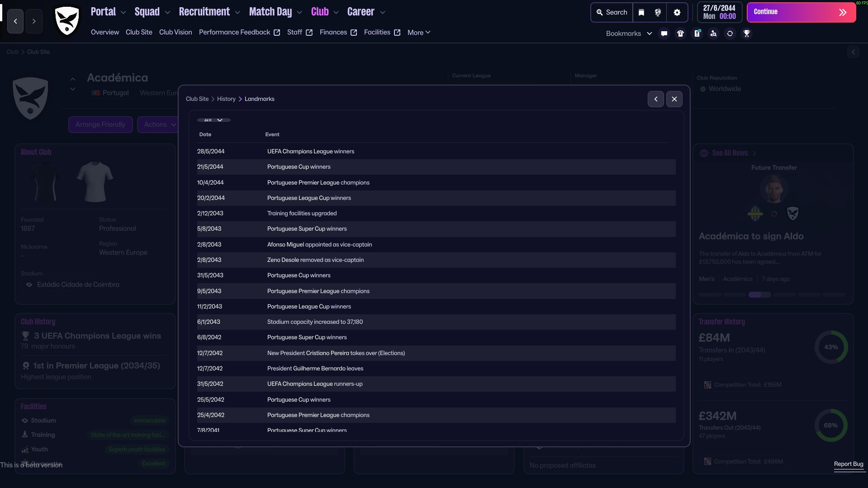Viewport: 868px width, 488px height.
Task: Click the Report Bug link
Action: coord(849,464)
